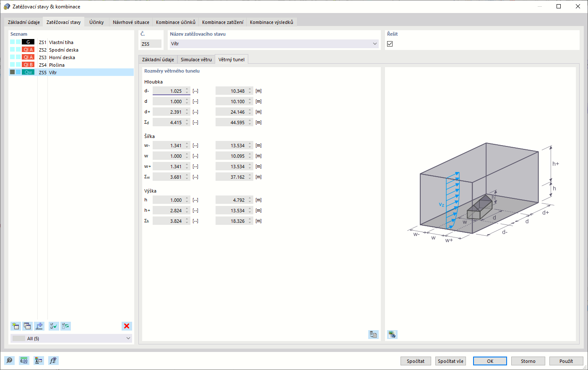Cancel with the Storno button
The height and width of the screenshot is (370, 588).
click(528, 361)
